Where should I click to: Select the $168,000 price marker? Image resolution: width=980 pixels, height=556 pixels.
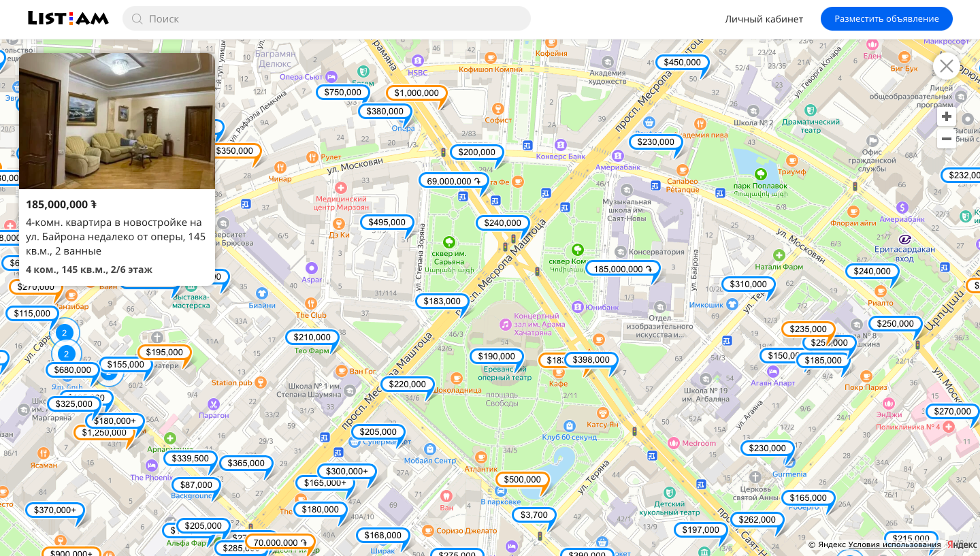pos(383,536)
